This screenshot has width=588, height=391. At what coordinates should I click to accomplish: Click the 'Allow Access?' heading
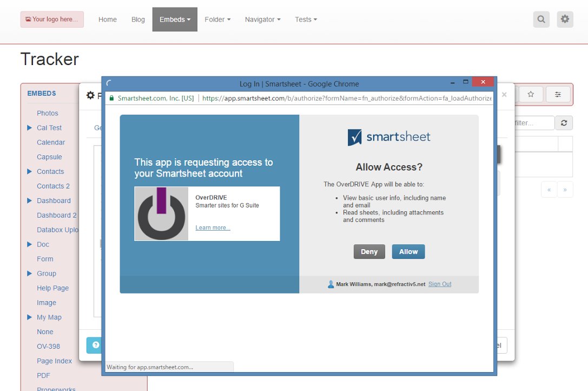pos(389,167)
